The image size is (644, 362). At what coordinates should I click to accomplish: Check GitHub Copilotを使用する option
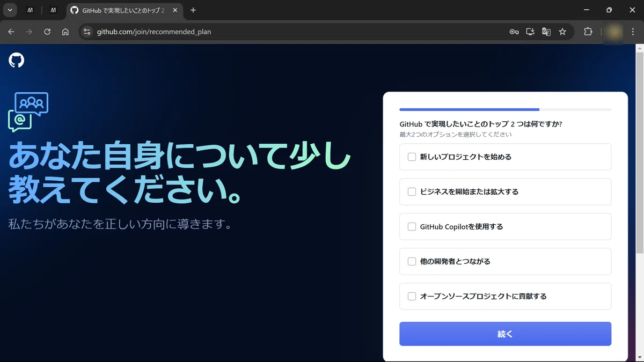(412, 226)
